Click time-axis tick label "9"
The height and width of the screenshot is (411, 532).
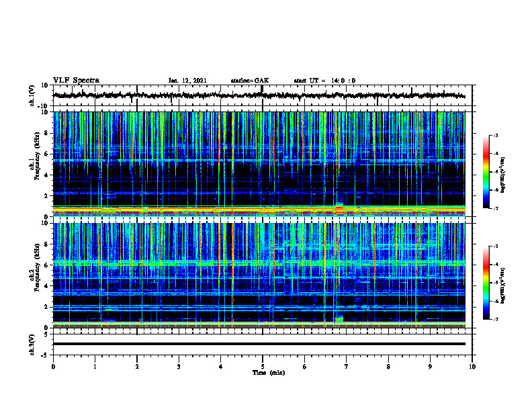pos(430,367)
